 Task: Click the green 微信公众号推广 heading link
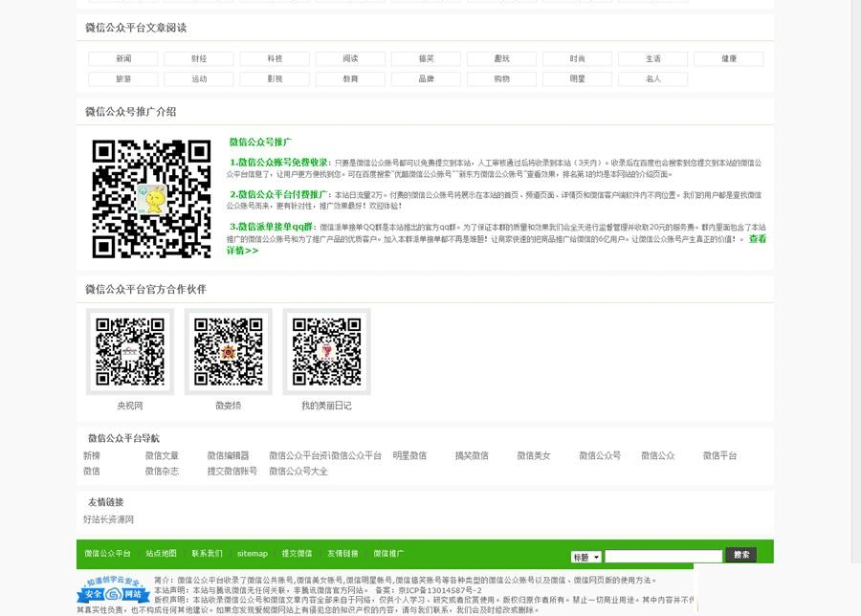(260, 143)
